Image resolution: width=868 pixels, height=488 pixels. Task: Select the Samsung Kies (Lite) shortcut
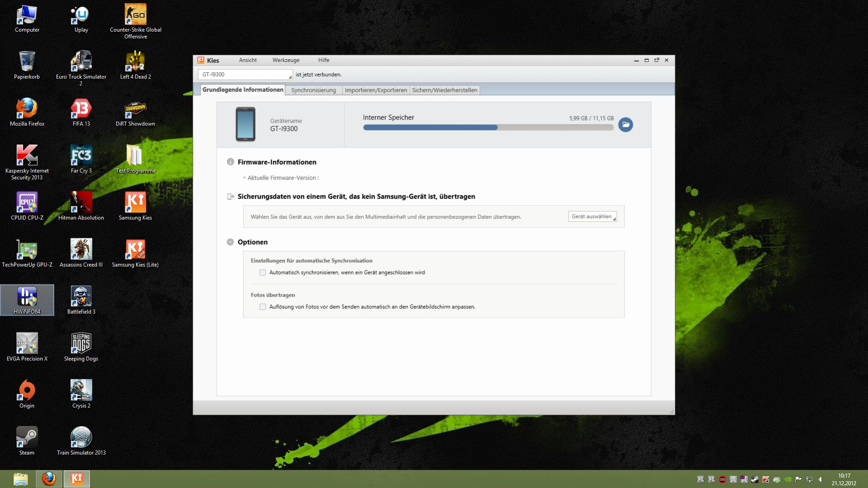pos(135,254)
